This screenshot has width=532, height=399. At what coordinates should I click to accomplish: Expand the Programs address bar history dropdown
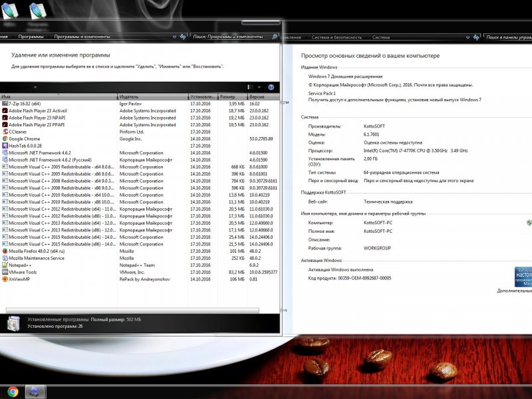(x=174, y=37)
